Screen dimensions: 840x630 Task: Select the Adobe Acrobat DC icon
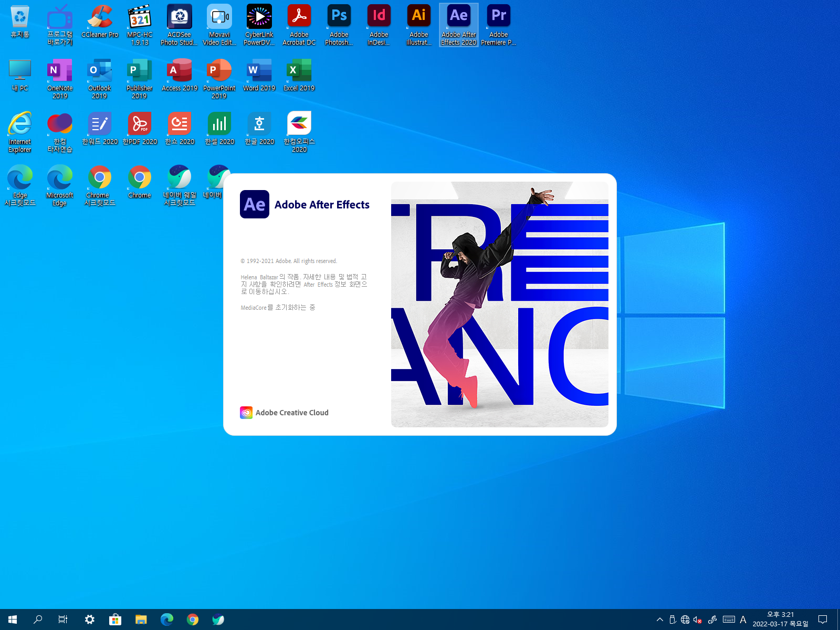coord(299,25)
